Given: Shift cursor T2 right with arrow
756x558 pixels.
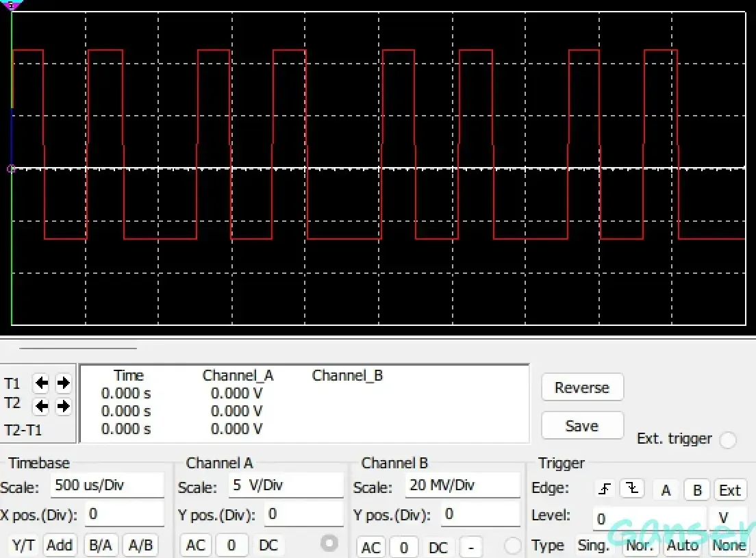Looking at the screenshot, I should [x=63, y=406].
